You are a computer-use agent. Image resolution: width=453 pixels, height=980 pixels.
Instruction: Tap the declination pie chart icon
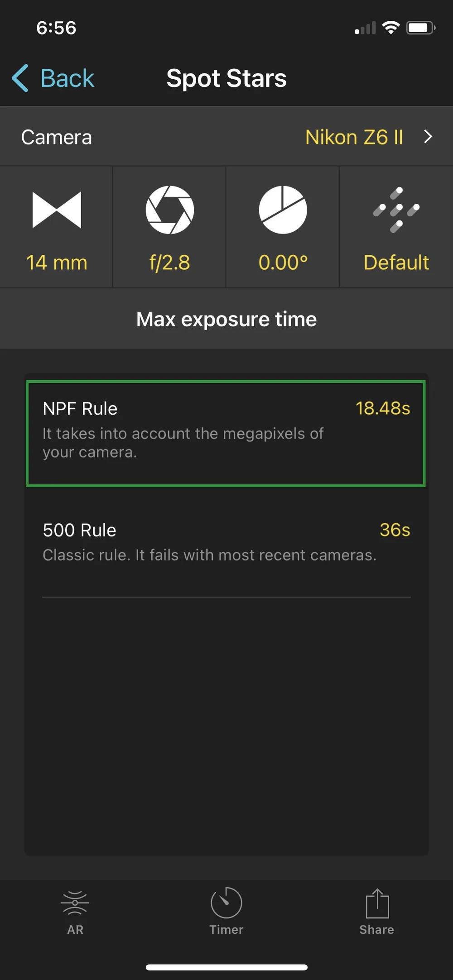click(x=283, y=210)
